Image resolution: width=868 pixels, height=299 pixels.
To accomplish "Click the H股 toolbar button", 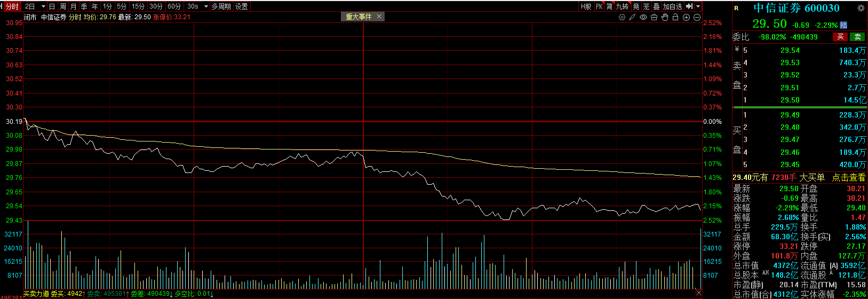I will [x=586, y=6].
